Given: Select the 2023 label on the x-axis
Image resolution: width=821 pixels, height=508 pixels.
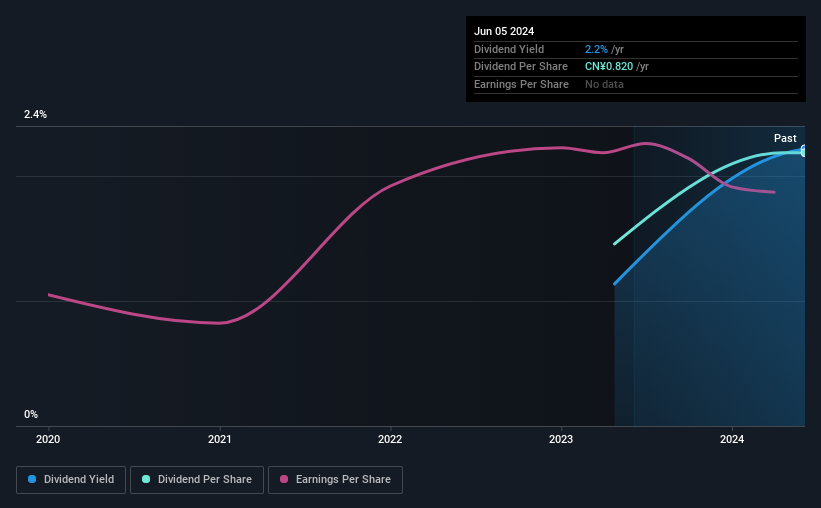Looking at the screenshot, I should [561, 439].
